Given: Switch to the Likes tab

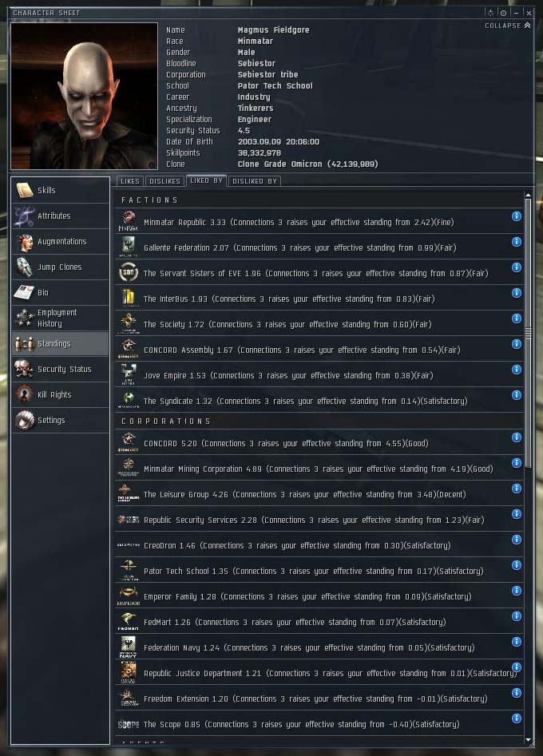Looking at the screenshot, I should coord(129,181).
